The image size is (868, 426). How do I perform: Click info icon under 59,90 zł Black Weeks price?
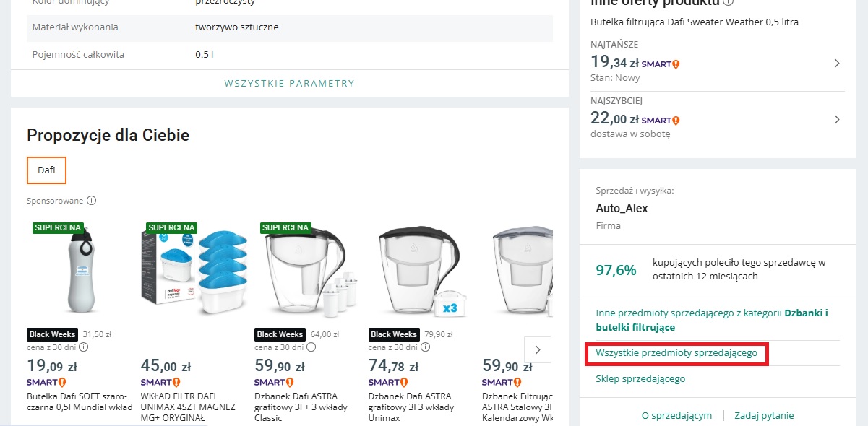tap(311, 347)
